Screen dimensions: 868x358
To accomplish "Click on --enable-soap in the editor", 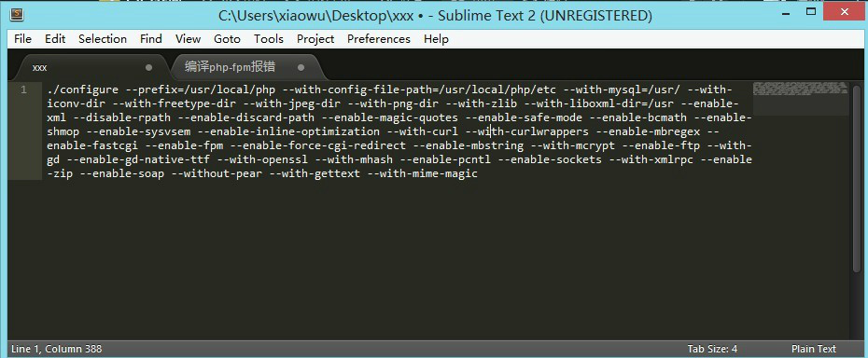I will [121, 174].
